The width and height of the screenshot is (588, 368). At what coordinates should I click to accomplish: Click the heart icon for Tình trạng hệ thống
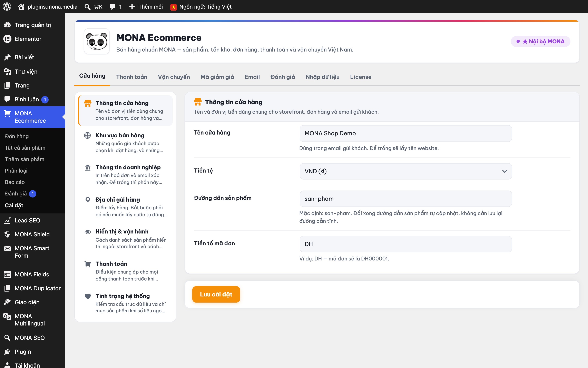(88, 296)
